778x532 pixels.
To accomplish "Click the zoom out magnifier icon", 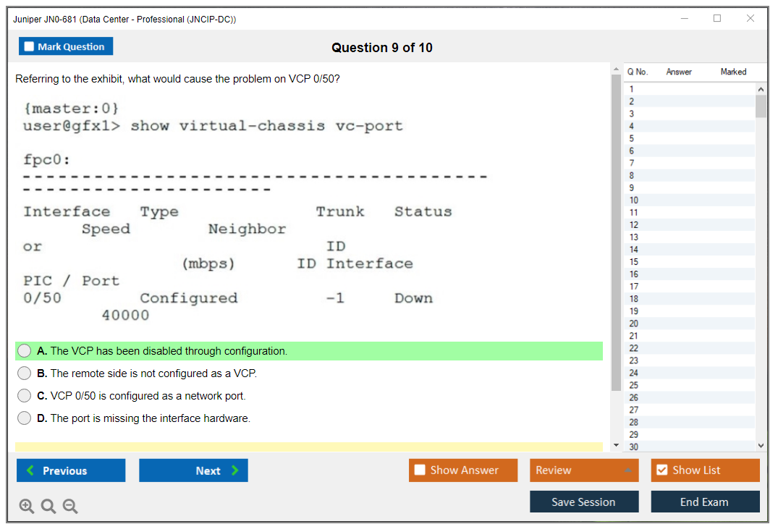I will (x=70, y=506).
